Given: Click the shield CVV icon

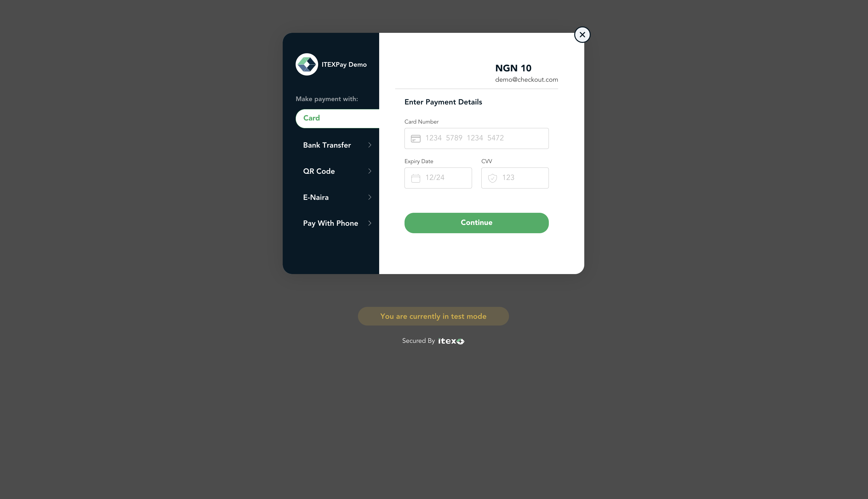Looking at the screenshot, I should (x=492, y=178).
